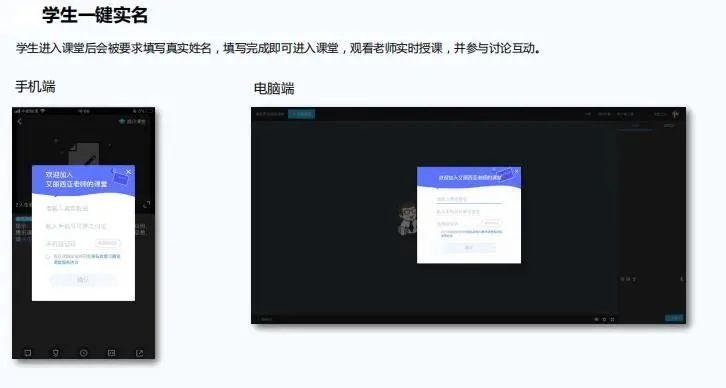Image resolution: width=726 pixels, height=388 pixels.
Task: Click the confirm button in desktop dialog
Action: [x=468, y=248]
